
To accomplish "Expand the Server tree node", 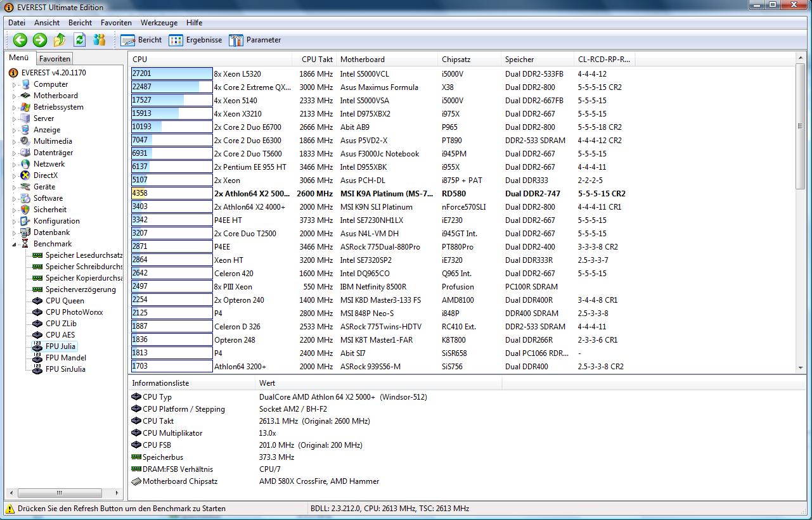I will [x=15, y=118].
